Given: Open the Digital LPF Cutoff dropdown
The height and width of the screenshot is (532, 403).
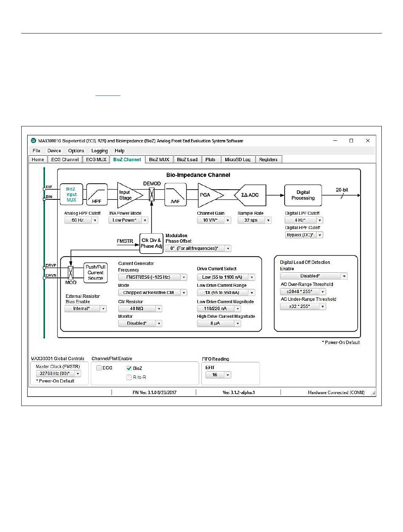Looking at the screenshot, I should pos(304,220).
